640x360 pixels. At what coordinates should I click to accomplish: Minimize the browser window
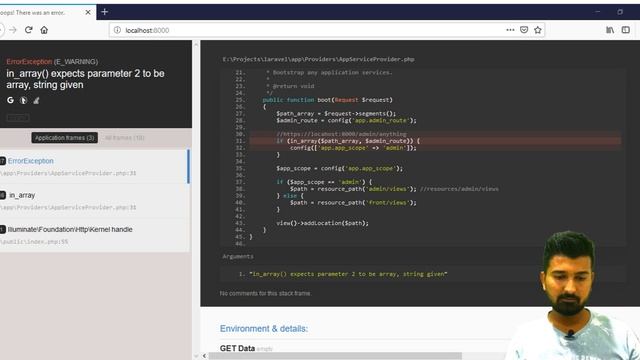click(597, 12)
